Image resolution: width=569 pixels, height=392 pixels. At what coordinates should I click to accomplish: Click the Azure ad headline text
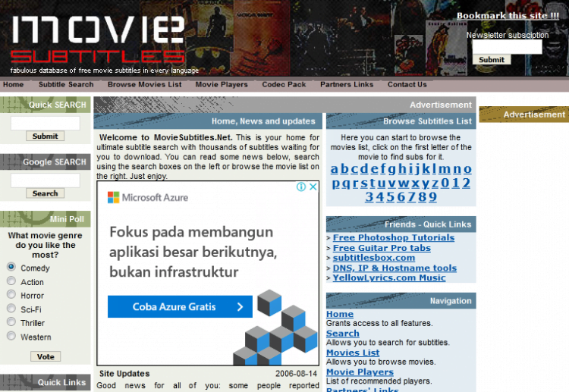point(193,252)
